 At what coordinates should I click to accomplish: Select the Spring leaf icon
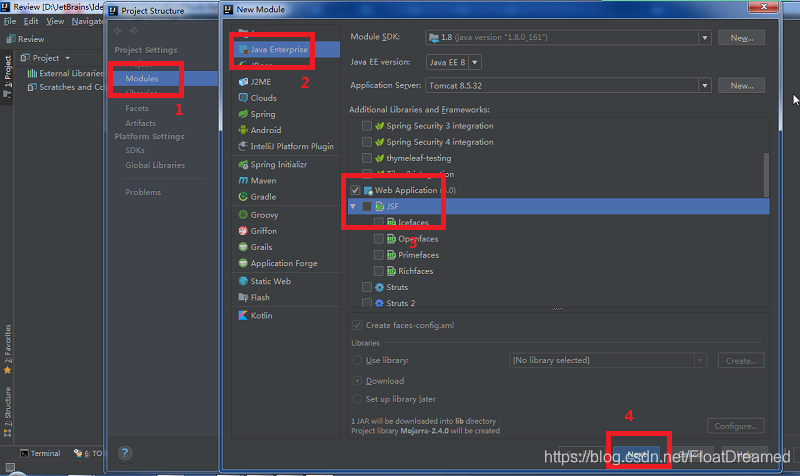243,114
